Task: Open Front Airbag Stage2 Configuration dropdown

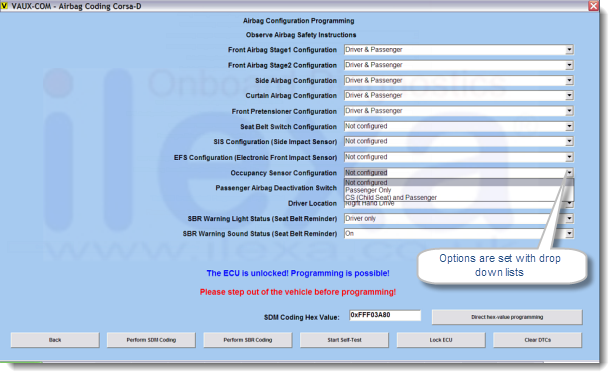Action: coord(569,65)
